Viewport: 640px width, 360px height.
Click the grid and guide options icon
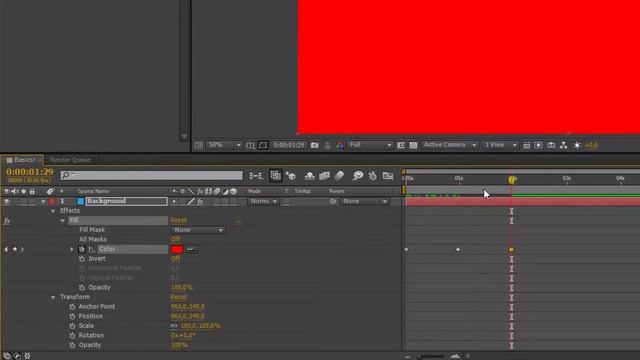pyautogui.click(x=250, y=145)
